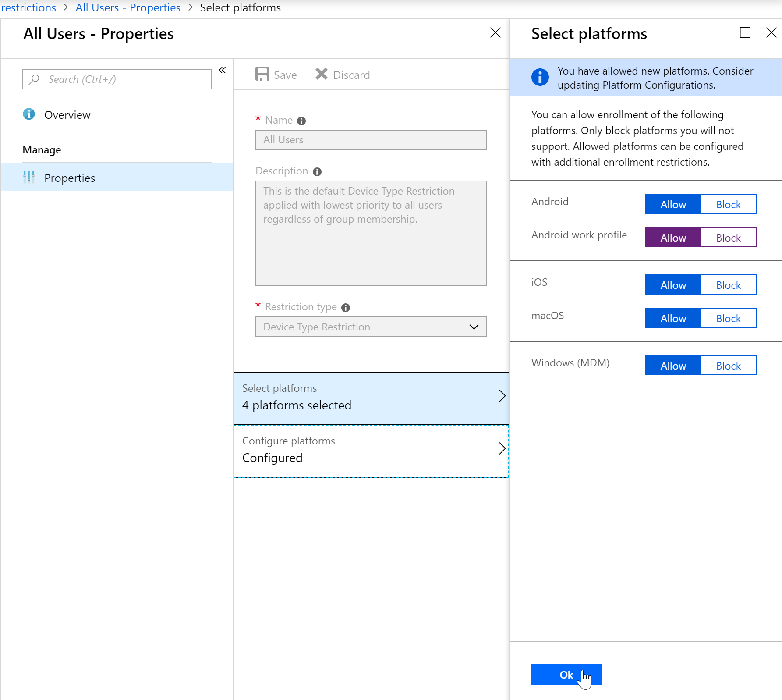Collapse the sidebar with double-chevron icon
The height and width of the screenshot is (700, 782).
click(x=222, y=70)
